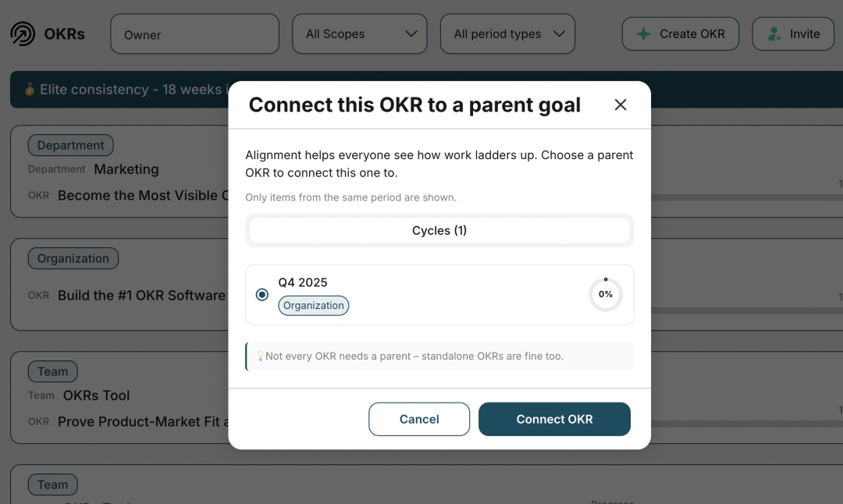The width and height of the screenshot is (843, 504).
Task: Click the lightbulb tip icon
Action: click(260, 356)
